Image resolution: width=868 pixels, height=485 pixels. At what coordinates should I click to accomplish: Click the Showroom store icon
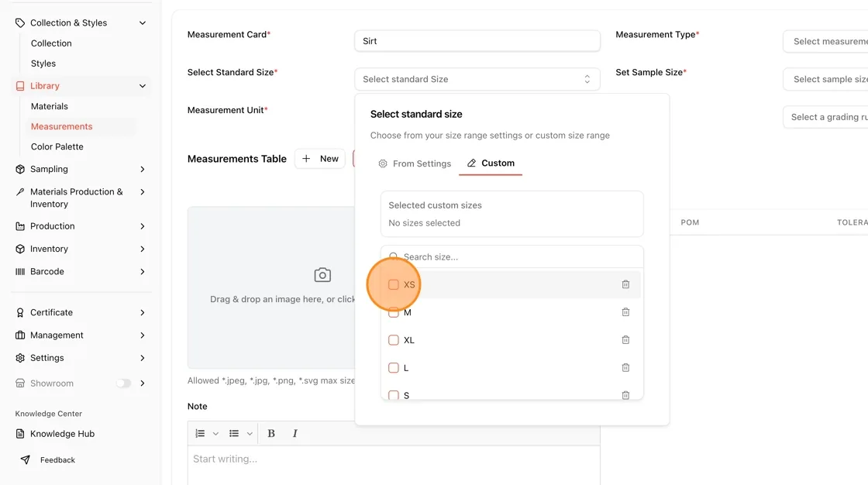click(20, 384)
